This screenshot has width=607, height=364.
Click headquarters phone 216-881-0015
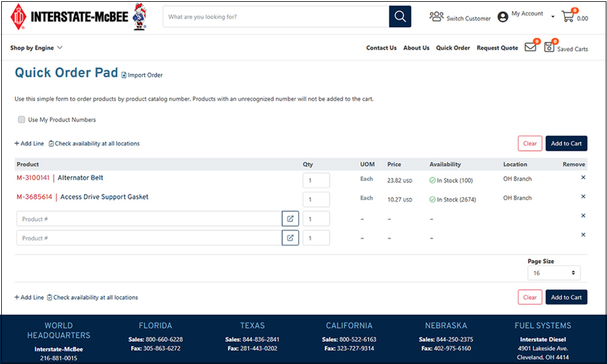[x=58, y=358]
